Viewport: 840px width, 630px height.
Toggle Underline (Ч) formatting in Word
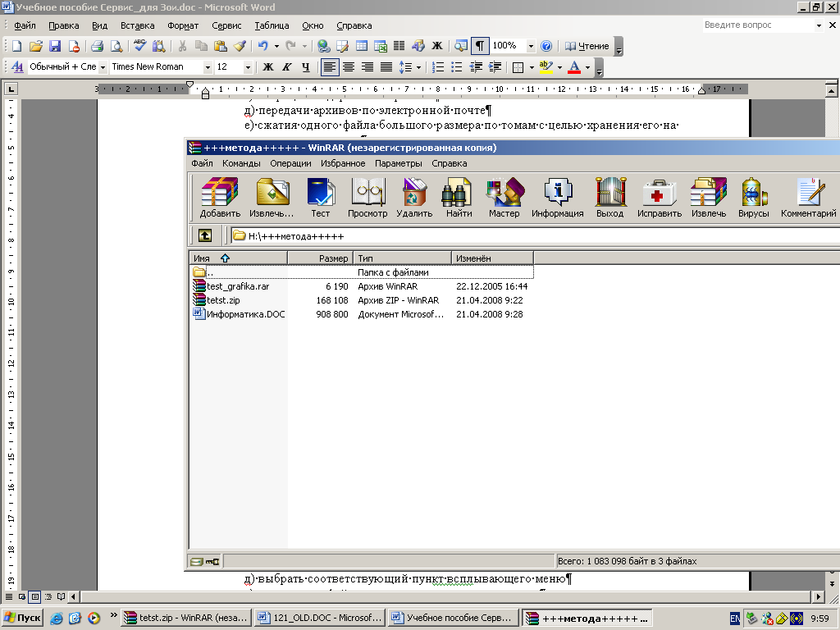pos(306,67)
